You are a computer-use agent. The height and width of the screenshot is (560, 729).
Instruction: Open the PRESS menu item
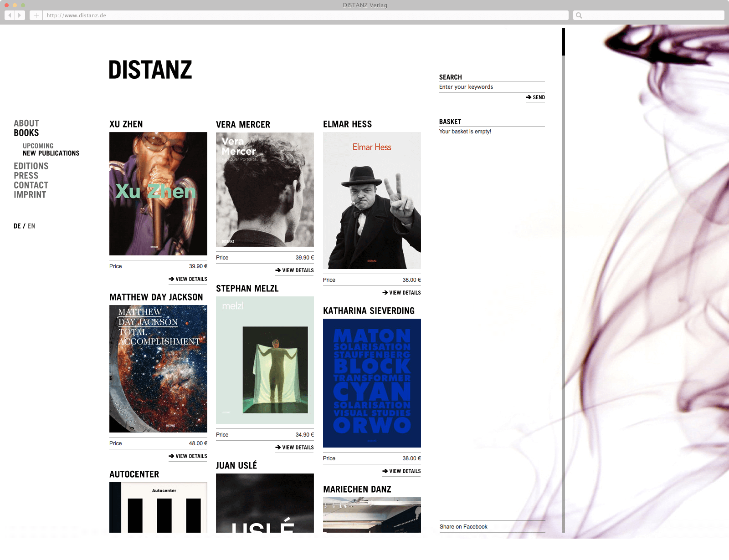26,175
